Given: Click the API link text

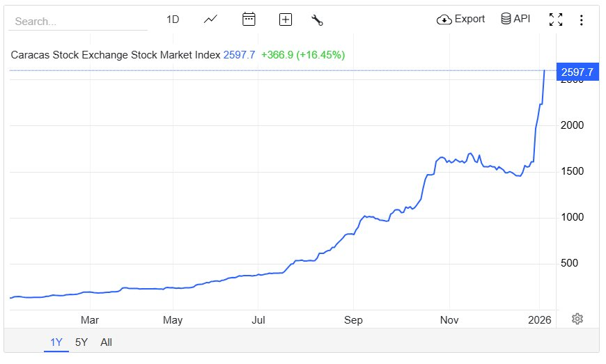Looking at the screenshot, I should (522, 19).
